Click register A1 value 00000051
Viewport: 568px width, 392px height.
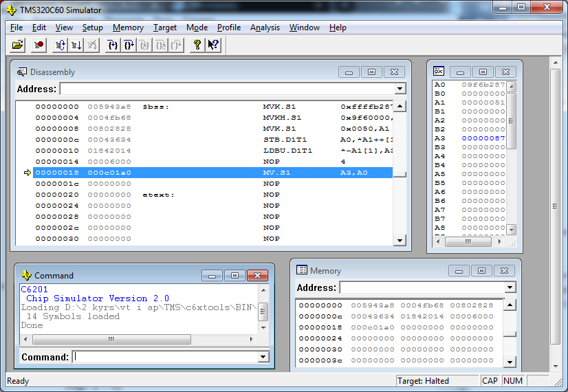(x=483, y=102)
